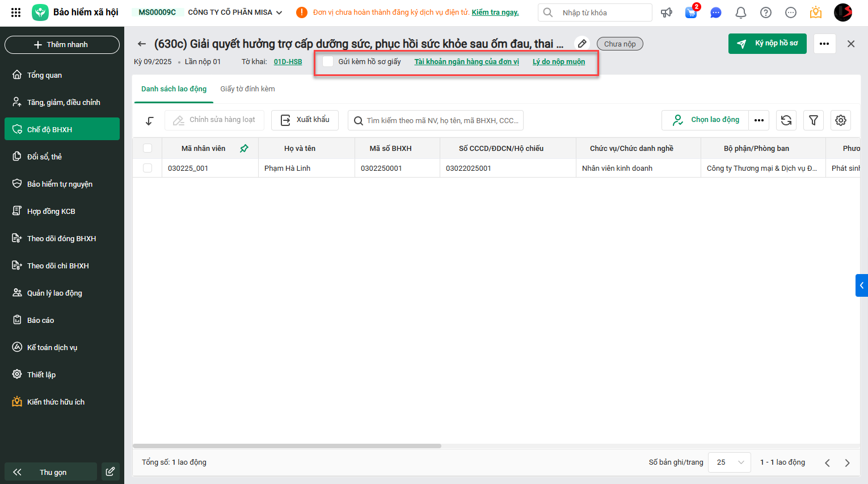
Task: Open the chat messenger icon
Action: [716, 12]
